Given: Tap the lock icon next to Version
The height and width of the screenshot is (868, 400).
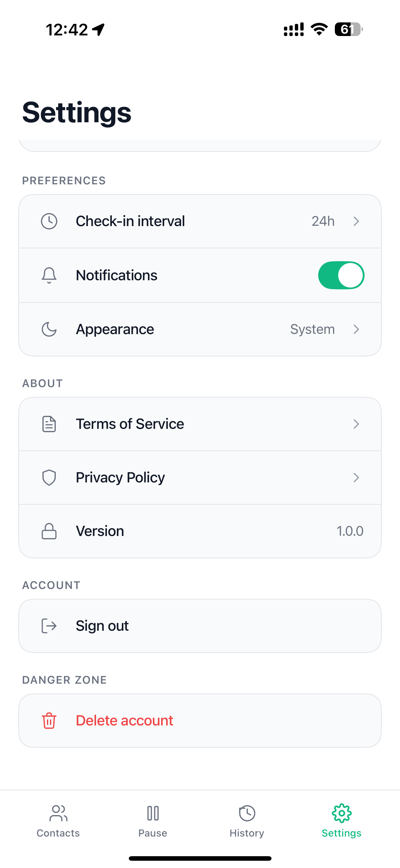Looking at the screenshot, I should point(49,531).
